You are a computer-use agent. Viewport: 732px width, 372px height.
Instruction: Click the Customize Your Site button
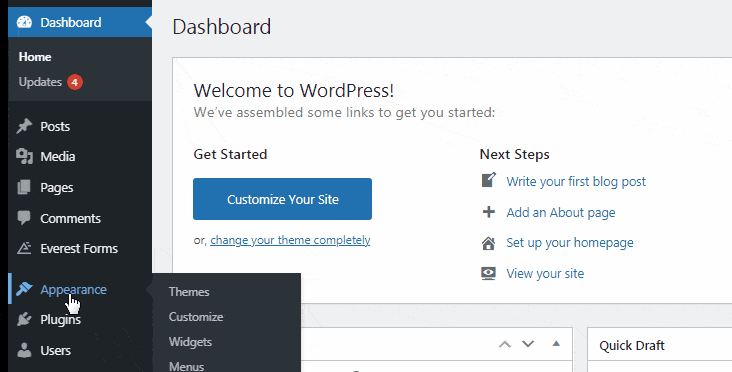pos(282,199)
